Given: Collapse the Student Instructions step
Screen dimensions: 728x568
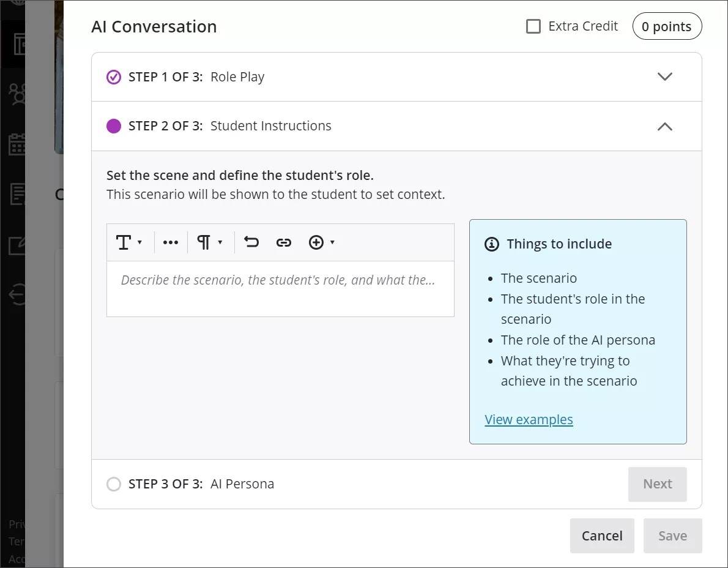Looking at the screenshot, I should pyautogui.click(x=664, y=126).
